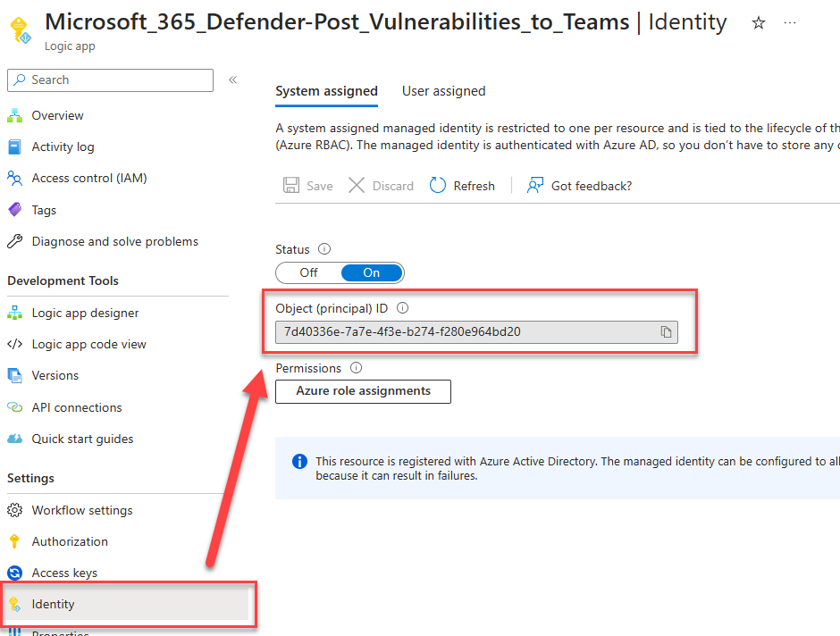This screenshot has height=636, width=840.
Task: Keep Status set to On
Action: pyautogui.click(x=372, y=272)
